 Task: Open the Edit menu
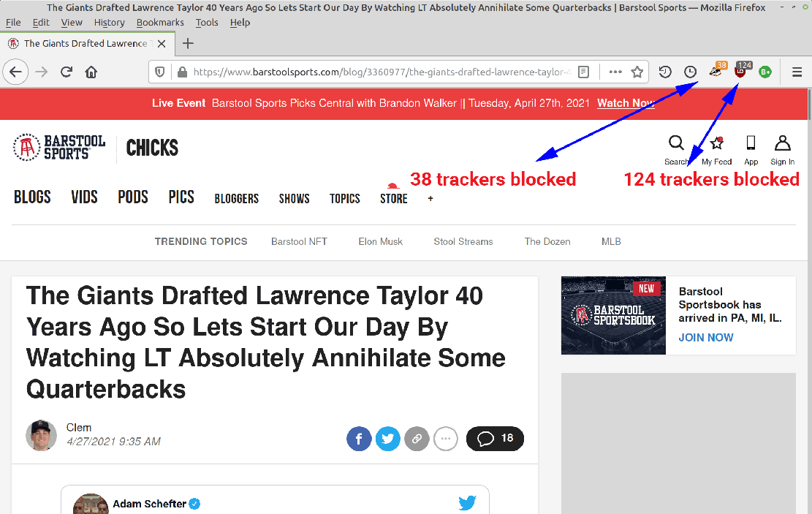tap(41, 22)
